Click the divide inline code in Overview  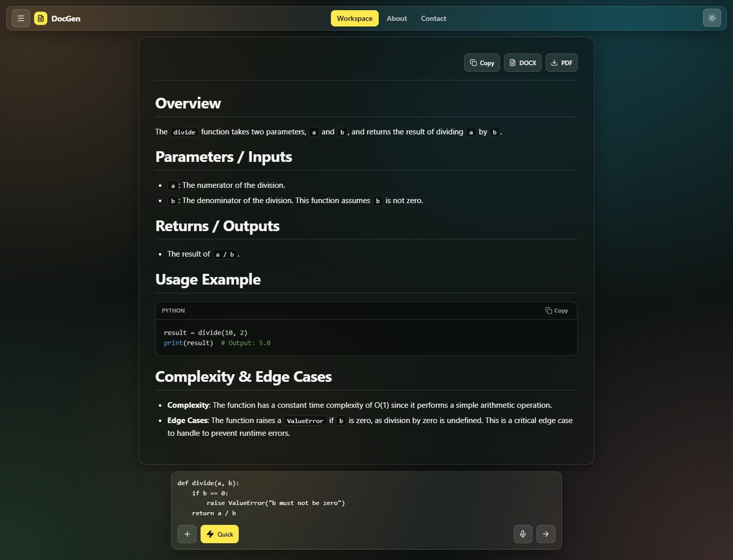coord(184,132)
